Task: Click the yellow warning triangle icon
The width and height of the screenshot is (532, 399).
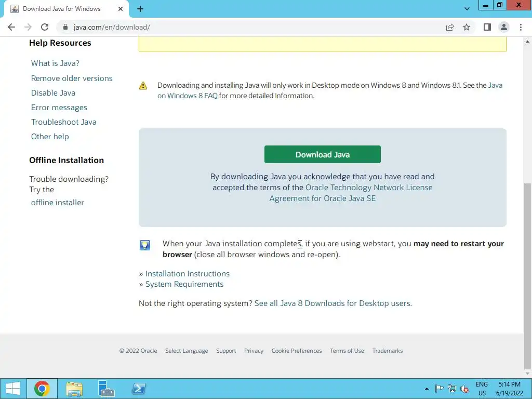Action: (x=143, y=86)
